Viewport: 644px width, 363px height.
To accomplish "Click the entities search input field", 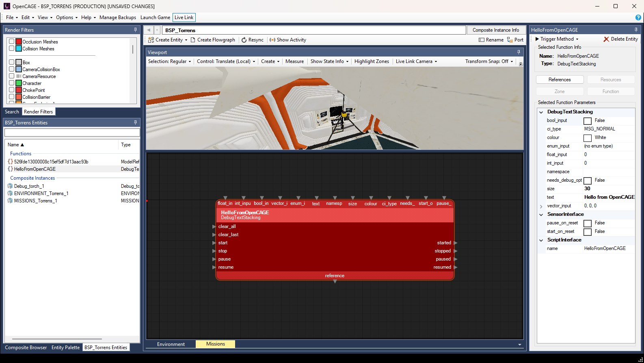I will pyautogui.click(x=72, y=133).
